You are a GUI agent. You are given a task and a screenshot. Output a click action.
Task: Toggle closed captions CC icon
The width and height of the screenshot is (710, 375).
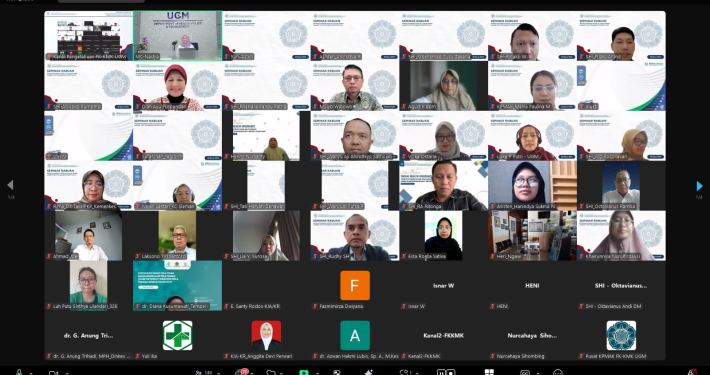click(525, 373)
